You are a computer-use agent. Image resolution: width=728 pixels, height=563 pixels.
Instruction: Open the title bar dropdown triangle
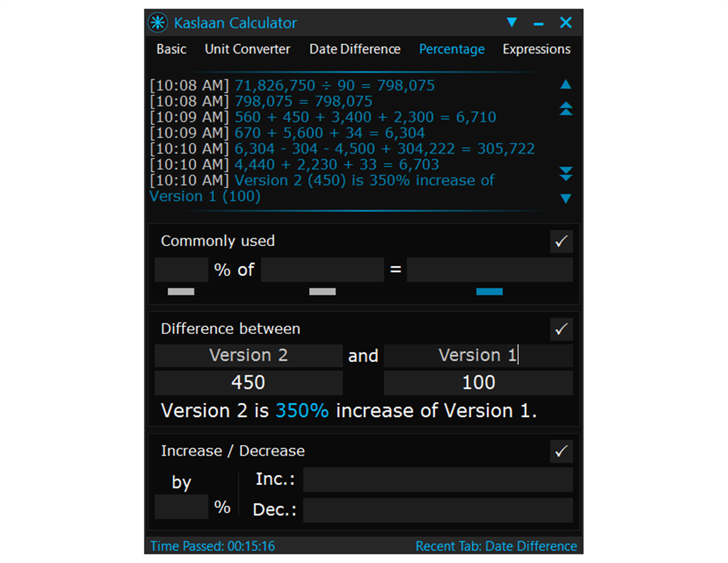(513, 22)
